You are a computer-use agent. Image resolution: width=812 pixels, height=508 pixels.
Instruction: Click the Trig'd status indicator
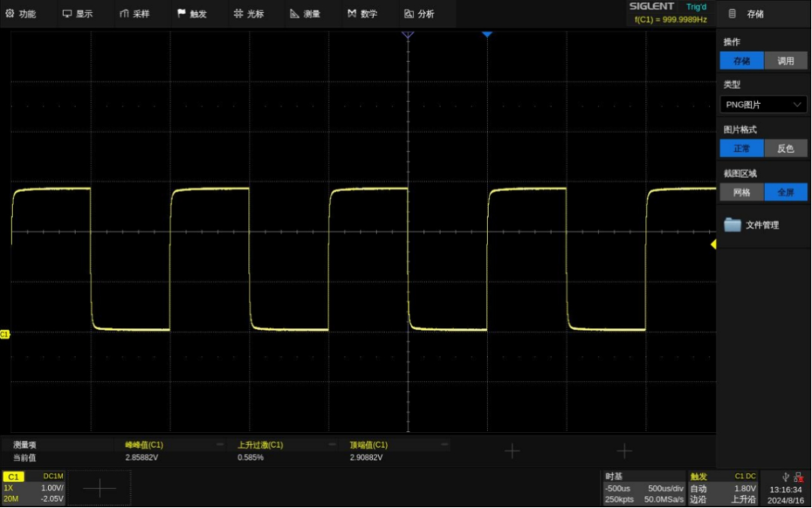[696, 7]
